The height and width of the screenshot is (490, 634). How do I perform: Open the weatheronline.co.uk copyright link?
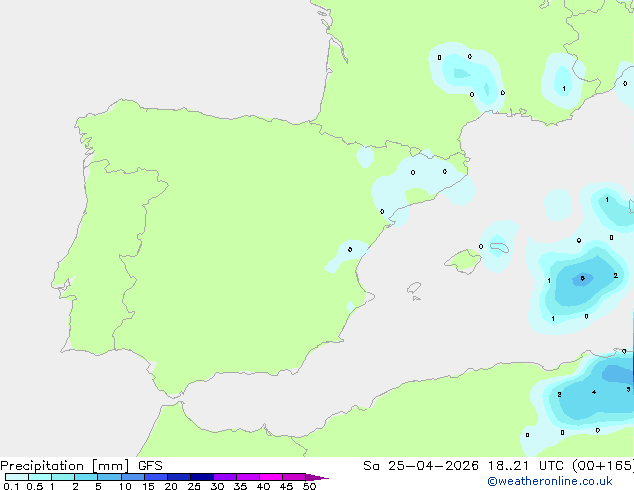point(550,481)
